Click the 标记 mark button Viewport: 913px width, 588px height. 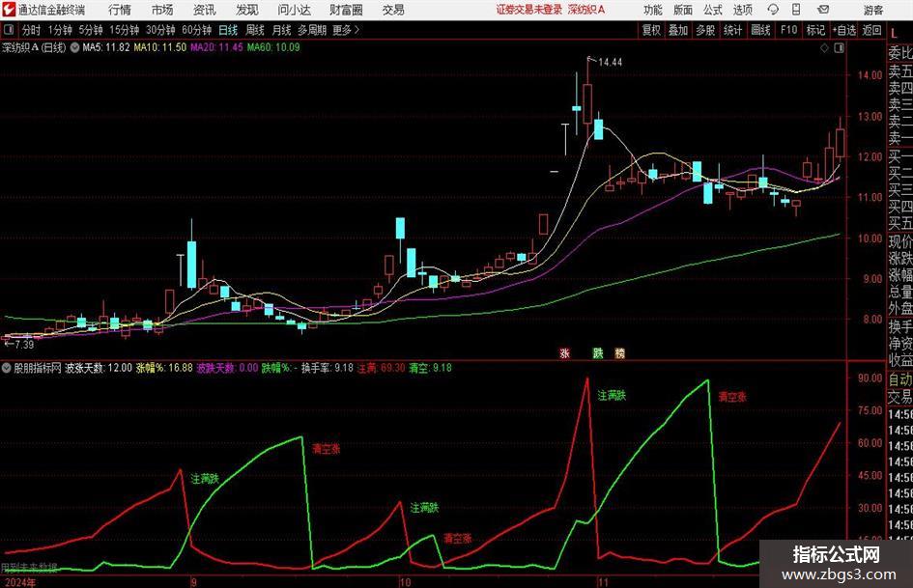815,30
